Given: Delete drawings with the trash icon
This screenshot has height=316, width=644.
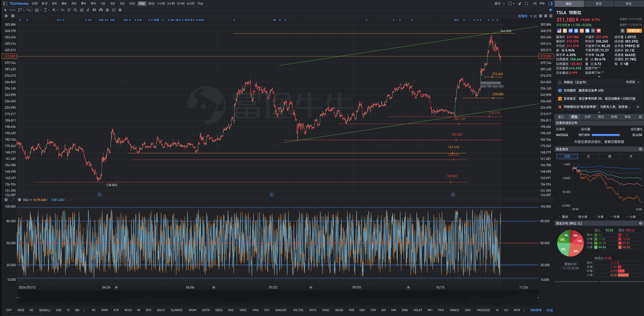Looking at the screenshot, I should pos(107,10).
